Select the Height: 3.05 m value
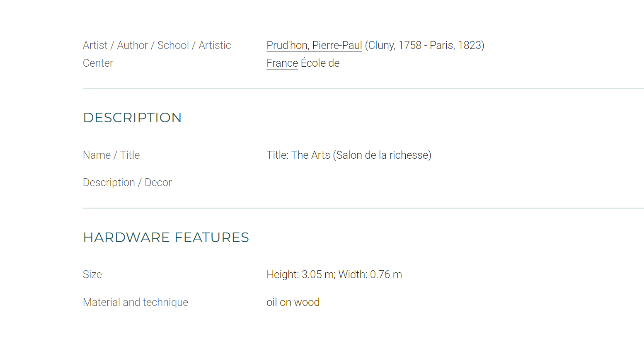 (x=301, y=274)
